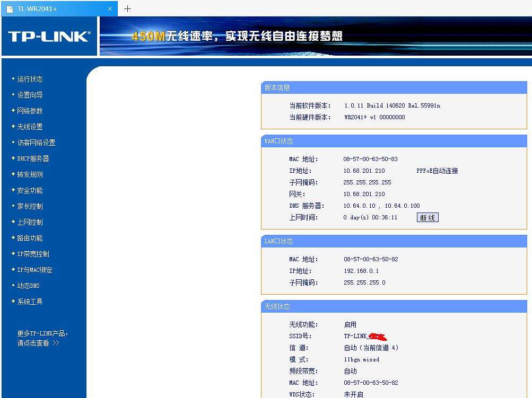The image size is (532, 398).
Task: Click WDS状态 value 未开启
Action: click(x=354, y=394)
